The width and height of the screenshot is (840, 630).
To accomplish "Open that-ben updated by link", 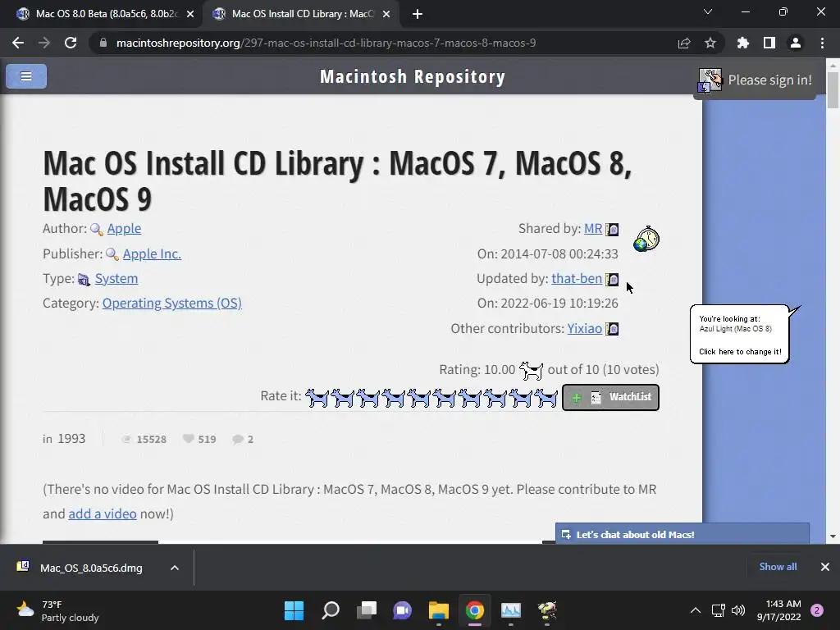I will 577,279.
